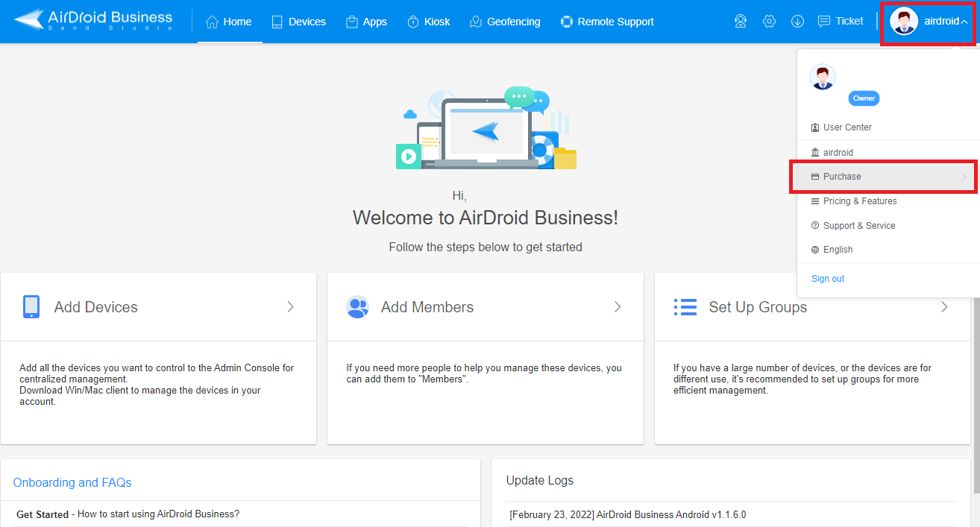
Task: Click the Set Up Groups list icon
Action: tap(685, 307)
